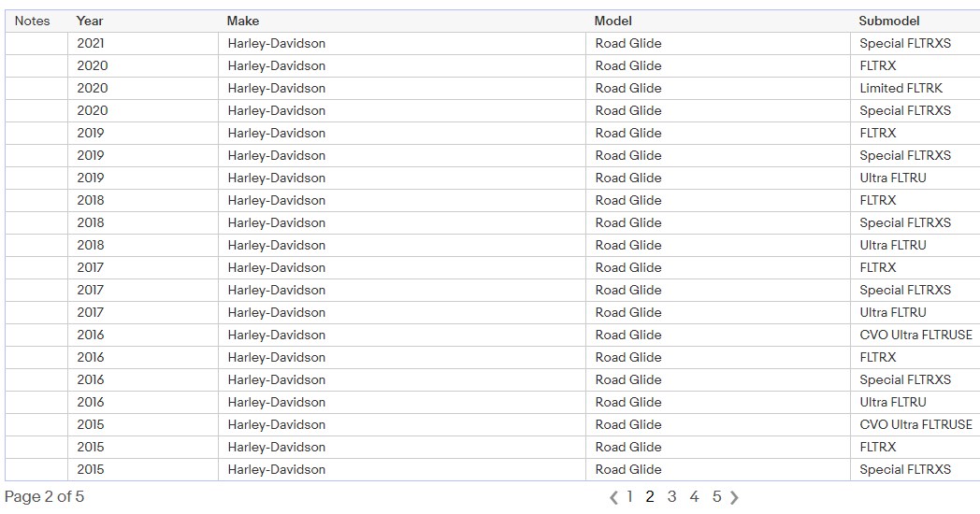The image size is (980, 514).
Task: Click the Notes column header
Action: pyautogui.click(x=33, y=21)
